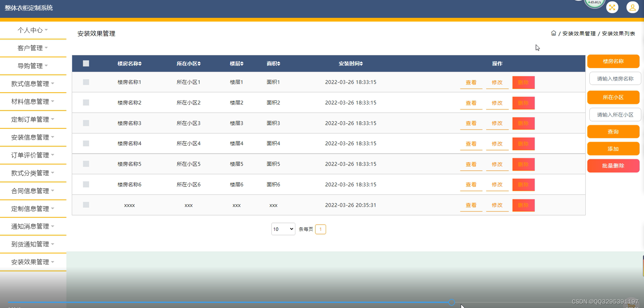Expand the 定制订单管理 sidebar menu
Screen dimensions: 644x308
(x=33, y=119)
